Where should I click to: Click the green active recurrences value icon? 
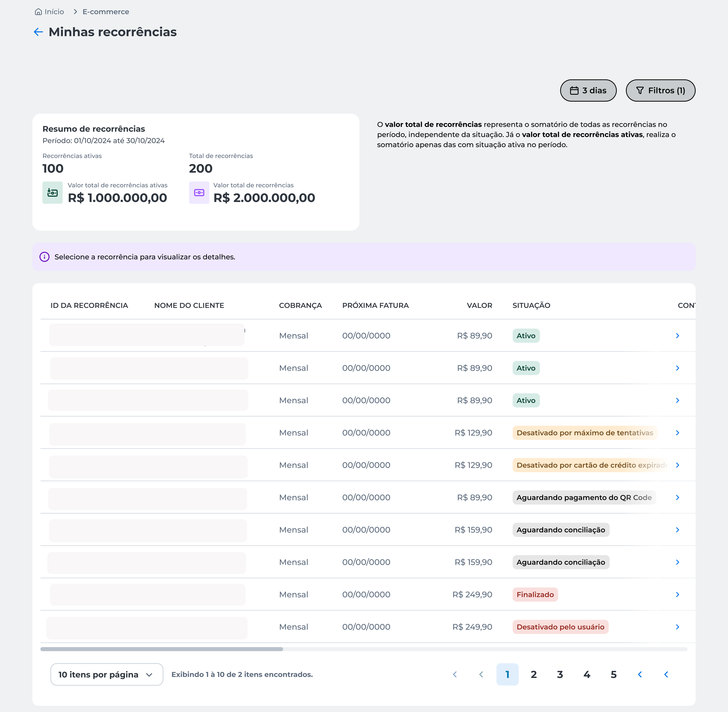52,193
